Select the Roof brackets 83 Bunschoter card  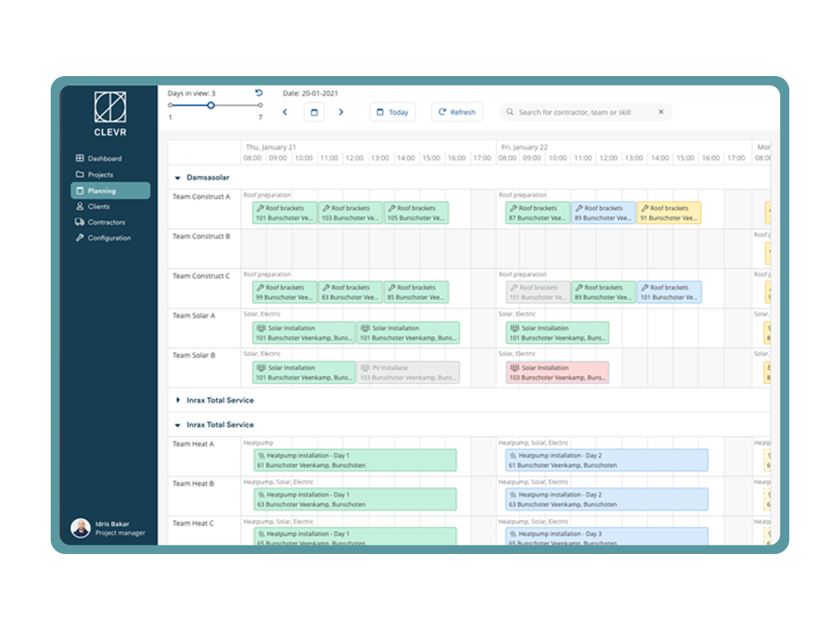click(x=350, y=292)
